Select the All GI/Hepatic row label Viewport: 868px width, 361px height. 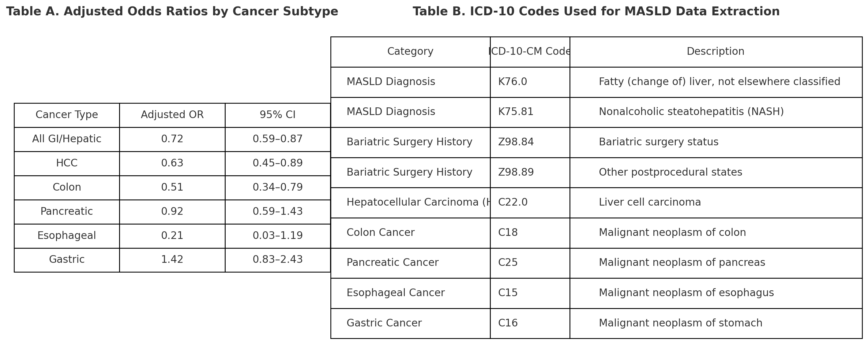(x=67, y=139)
